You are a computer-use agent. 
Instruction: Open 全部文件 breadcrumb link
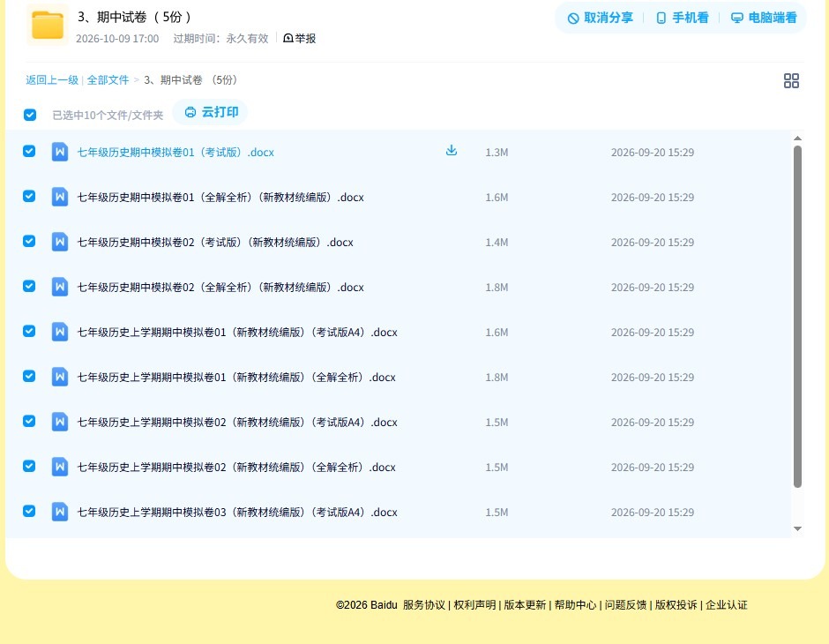click(108, 80)
